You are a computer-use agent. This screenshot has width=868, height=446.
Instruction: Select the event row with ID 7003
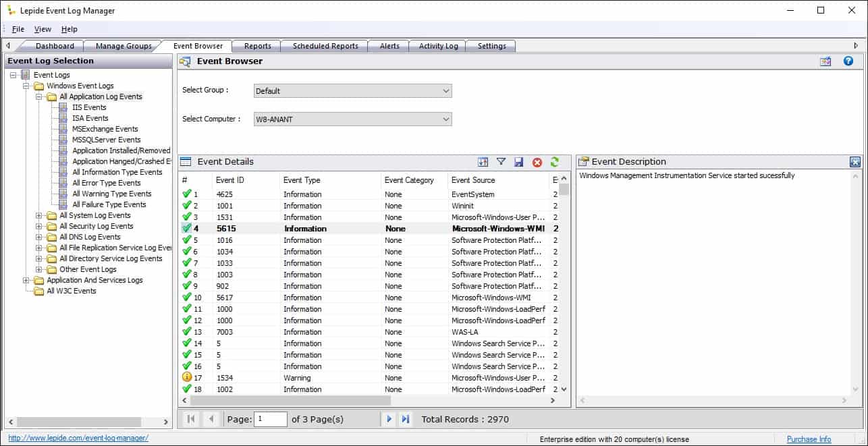[x=369, y=332]
